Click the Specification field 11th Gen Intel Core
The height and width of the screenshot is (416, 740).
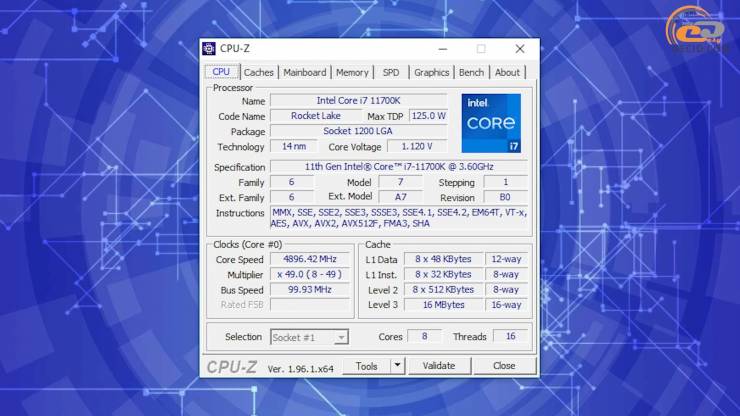coord(399,167)
